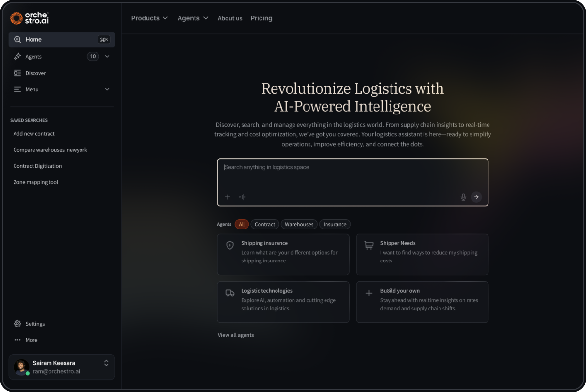This screenshot has width=586, height=392.
Task: Enable the Warehouses agent filter
Action: pyautogui.click(x=299, y=224)
